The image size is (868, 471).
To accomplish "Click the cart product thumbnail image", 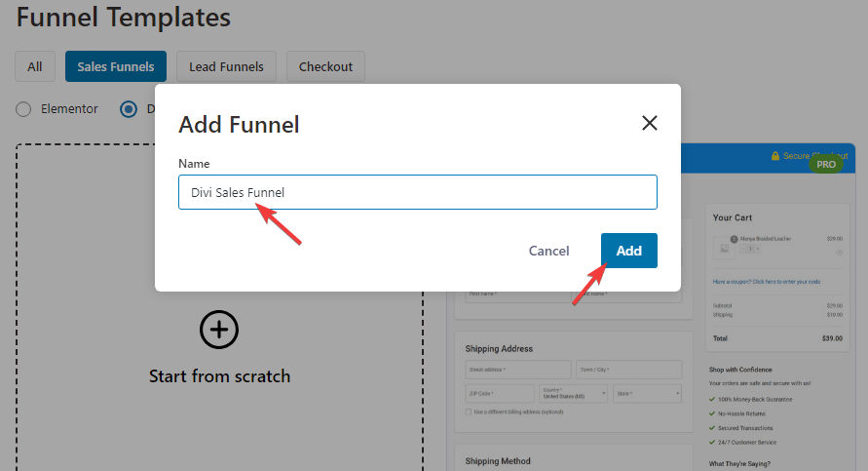I will [724, 249].
